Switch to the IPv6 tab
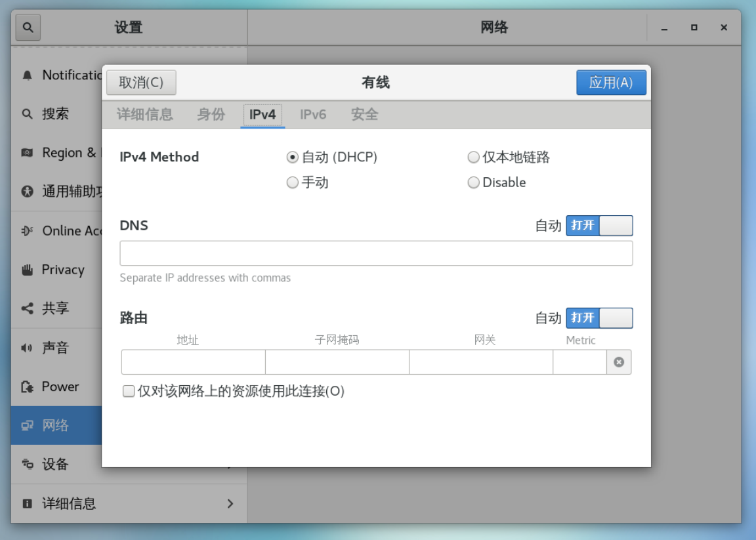 coord(313,115)
